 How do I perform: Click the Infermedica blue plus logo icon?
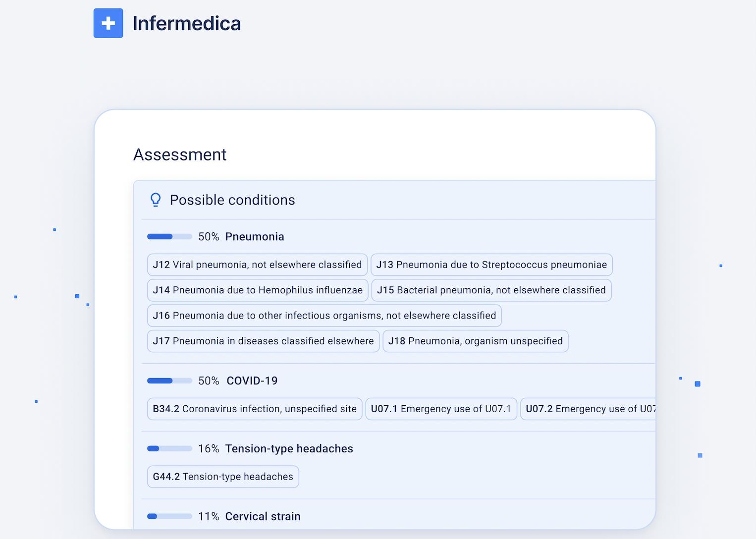click(108, 23)
